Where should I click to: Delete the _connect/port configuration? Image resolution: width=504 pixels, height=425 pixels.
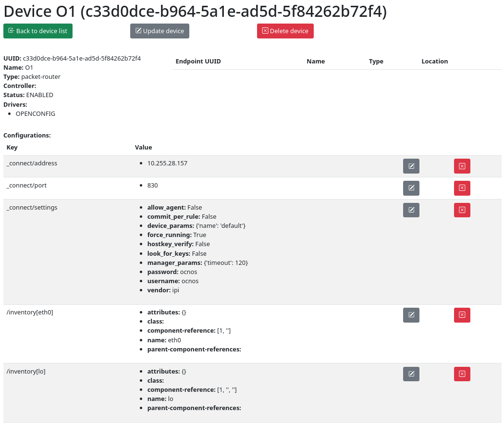462,188
